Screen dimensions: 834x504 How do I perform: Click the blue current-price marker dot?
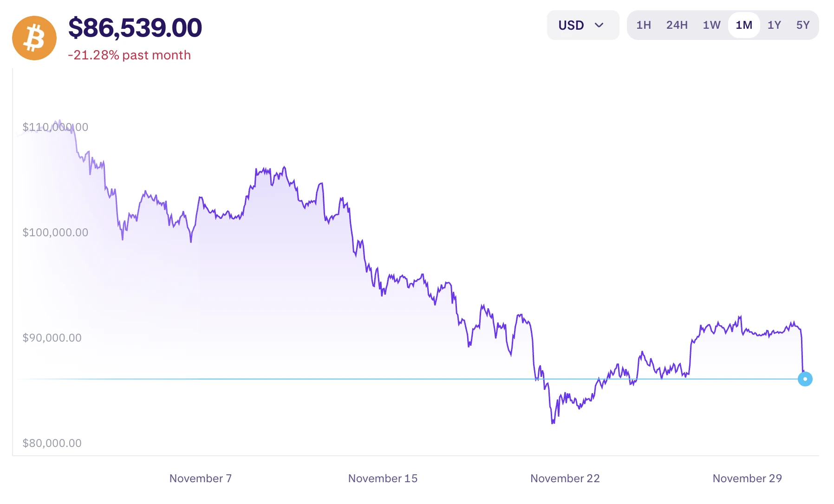pos(806,379)
